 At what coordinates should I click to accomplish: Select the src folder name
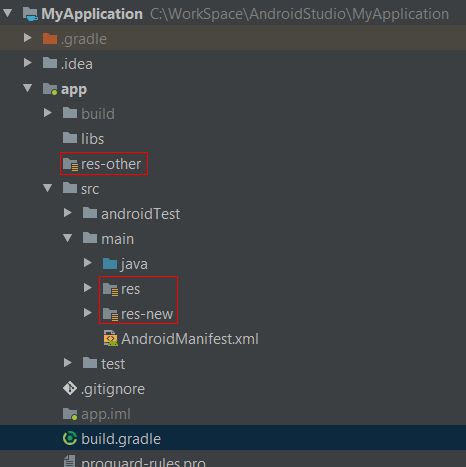pyautogui.click(x=90, y=189)
